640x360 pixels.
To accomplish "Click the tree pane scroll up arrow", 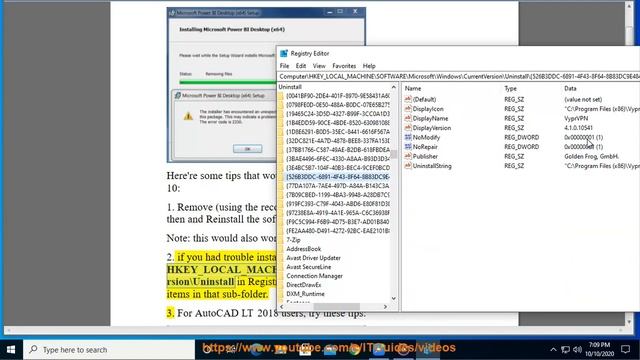I will 393,87.
